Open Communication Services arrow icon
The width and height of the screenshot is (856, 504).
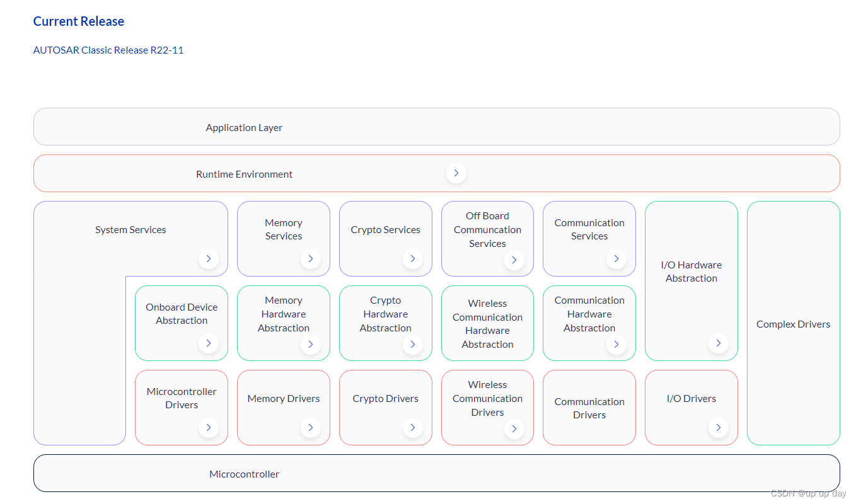tap(616, 258)
